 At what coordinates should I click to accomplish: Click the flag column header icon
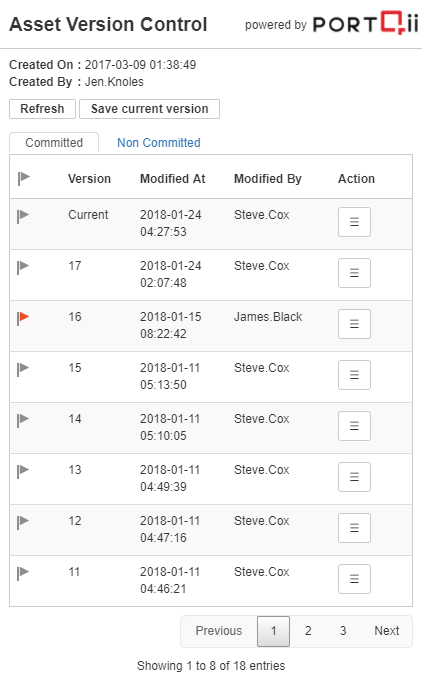(x=24, y=178)
